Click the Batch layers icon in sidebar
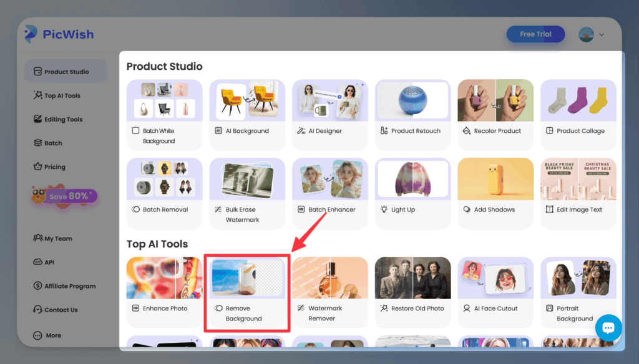Image resolution: width=639 pixels, height=364 pixels. point(37,143)
